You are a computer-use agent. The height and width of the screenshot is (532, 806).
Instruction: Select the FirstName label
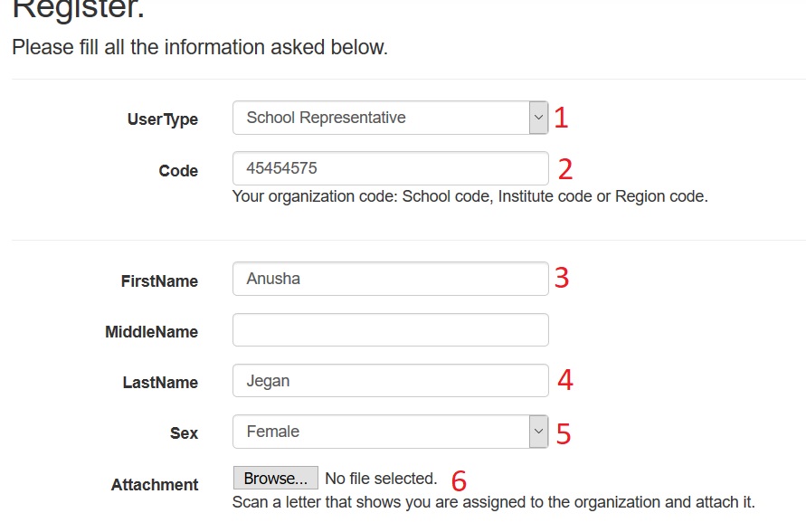coord(159,281)
